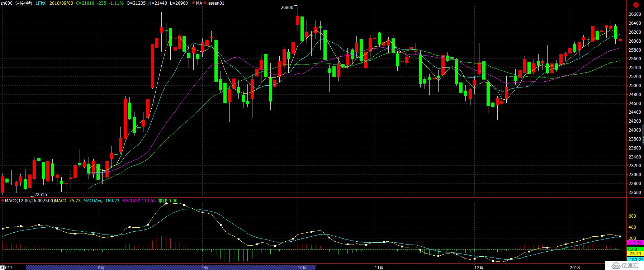This screenshot has height=270, width=644.
Task: Open MACD(12.00,26.00,9.00) indicator settings label
Action: [x=30, y=201]
